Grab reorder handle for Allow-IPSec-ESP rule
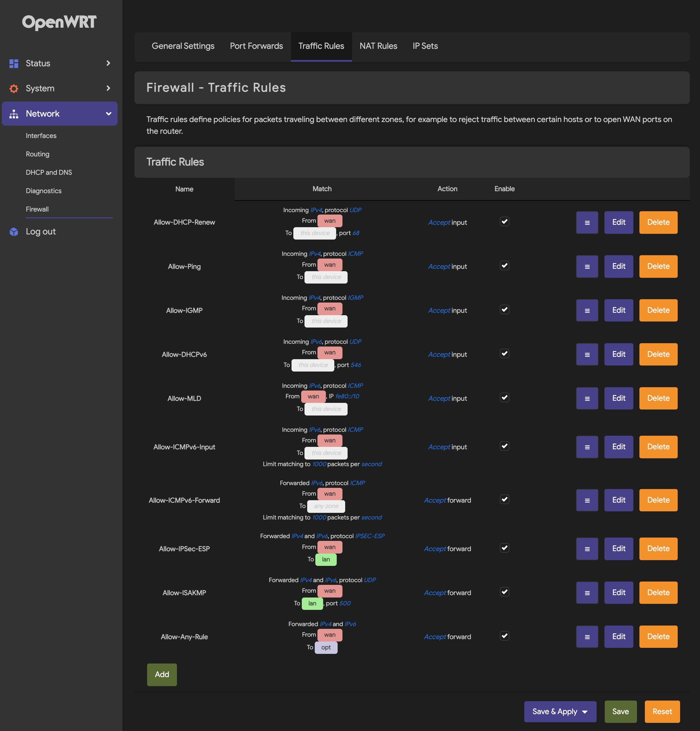This screenshot has height=731, width=700. 587,549
